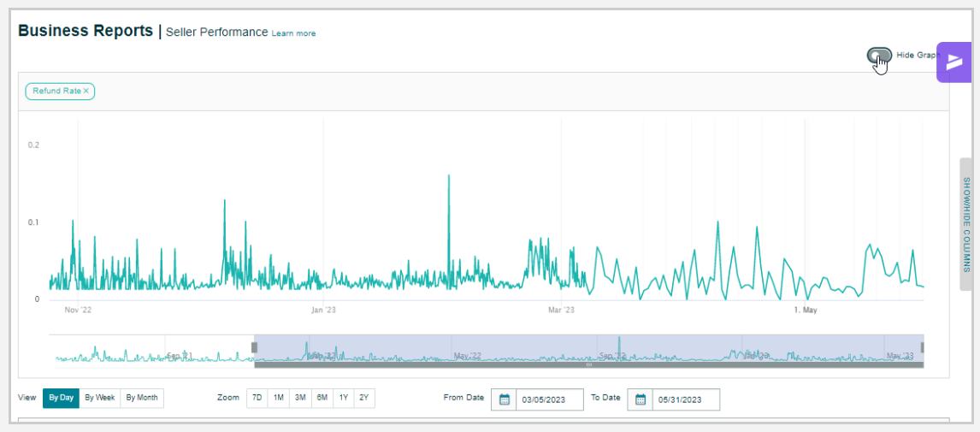The height and width of the screenshot is (432, 980).
Task: Click the 0.2 y-axis value
Action: (x=33, y=145)
